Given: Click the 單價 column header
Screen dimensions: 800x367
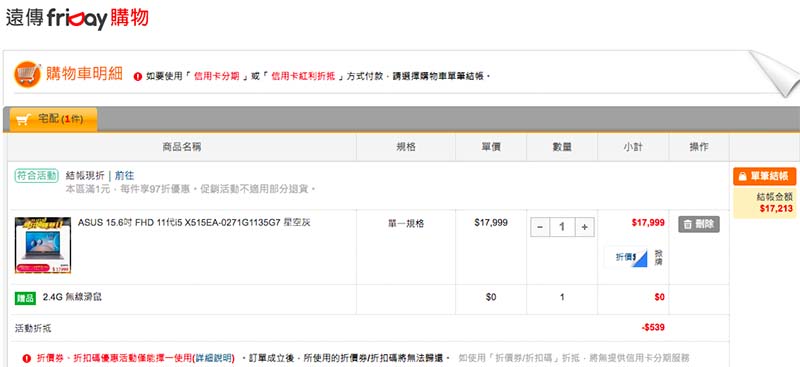Looking at the screenshot, I should 491,147.
